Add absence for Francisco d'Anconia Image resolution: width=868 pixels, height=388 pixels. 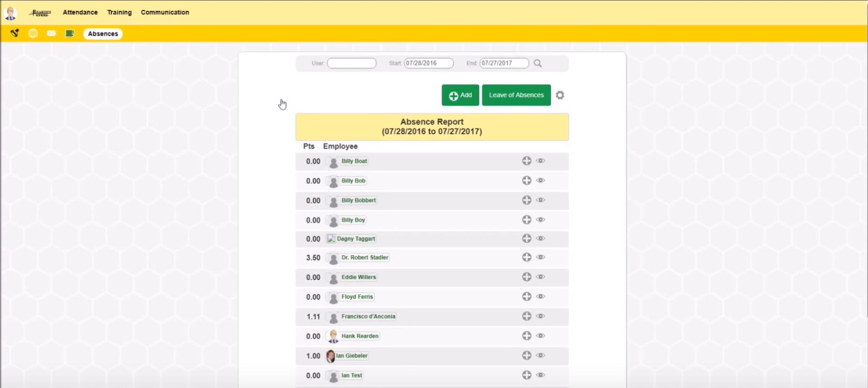click(x=527, y=316)
